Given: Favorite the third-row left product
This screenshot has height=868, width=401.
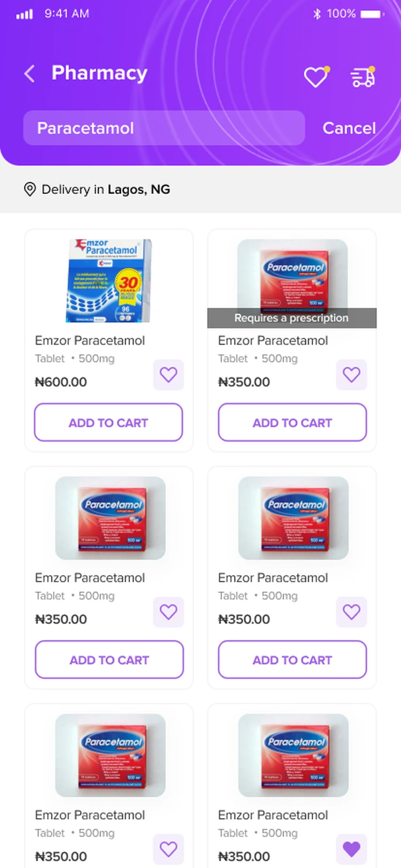Looking at the screenshot, I should (x=168, y=849).
